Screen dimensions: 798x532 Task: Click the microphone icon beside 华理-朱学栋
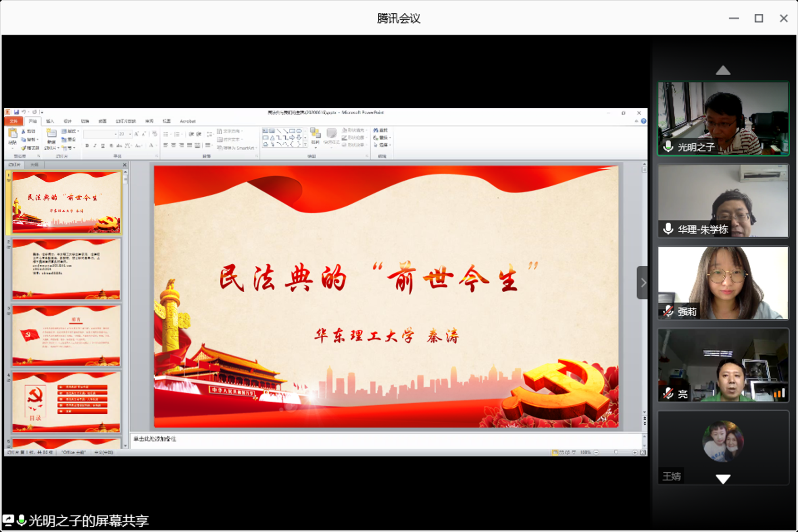click(x=668, y=229)
